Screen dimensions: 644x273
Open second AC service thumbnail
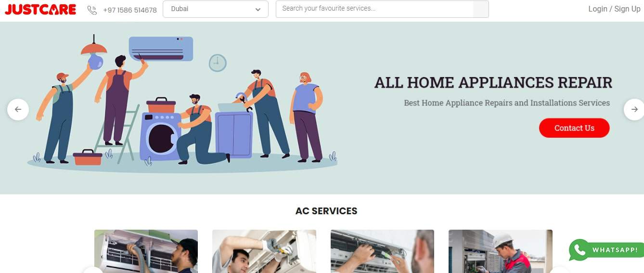point(264,251)
